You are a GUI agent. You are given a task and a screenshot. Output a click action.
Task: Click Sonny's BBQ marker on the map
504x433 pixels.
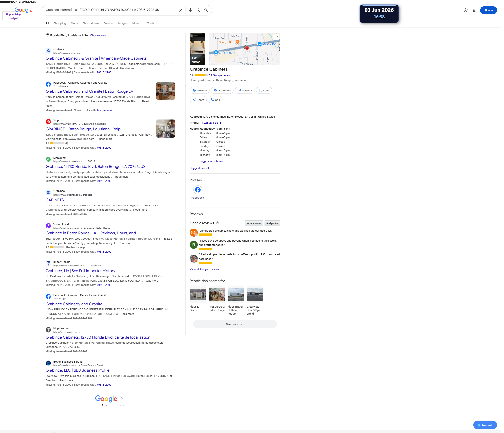[x=237, y=42]
